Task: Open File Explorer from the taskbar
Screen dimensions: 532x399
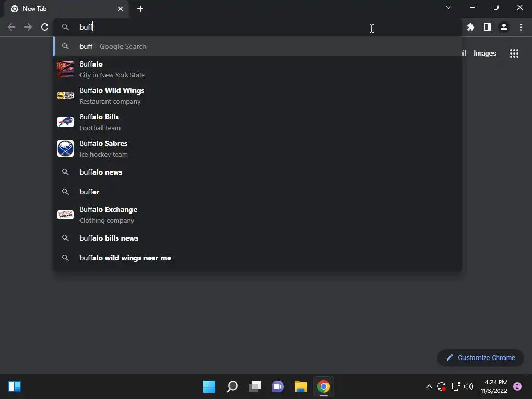Action: (x=301, y=387)
